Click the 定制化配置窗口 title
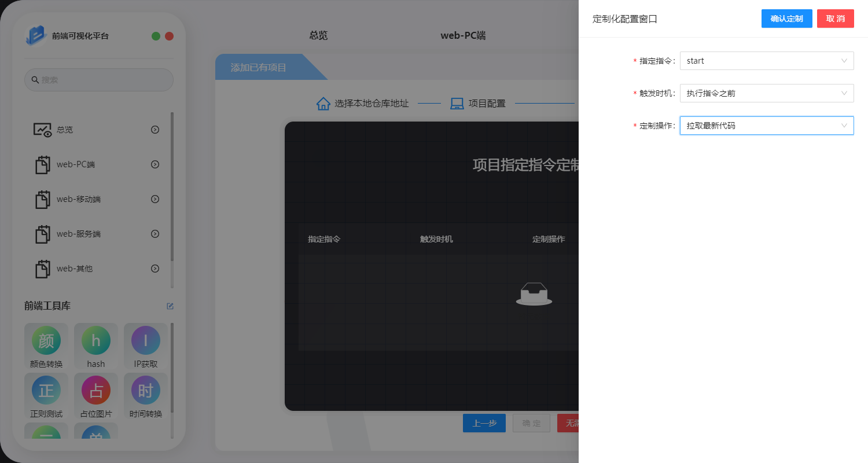Image resolution: width=868 pixels, height=463 pixels. pyautogui.click(x=625, y=19)
